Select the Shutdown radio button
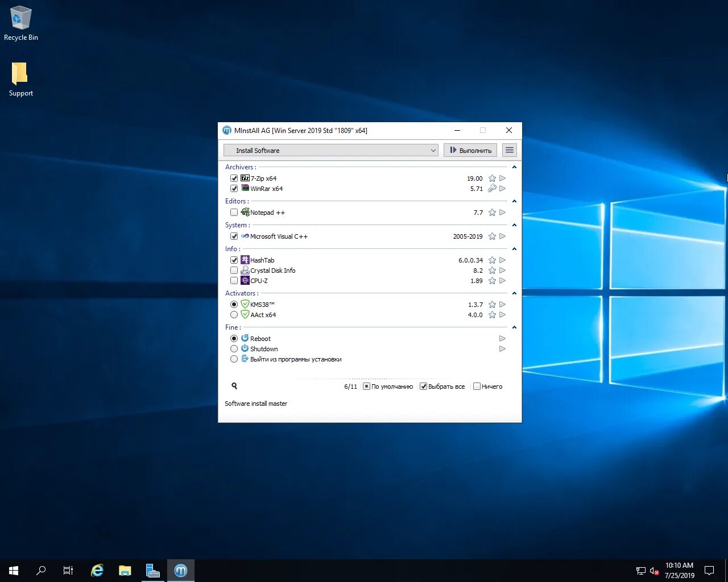This screenshot has width=728, height=582. (234, 349)
